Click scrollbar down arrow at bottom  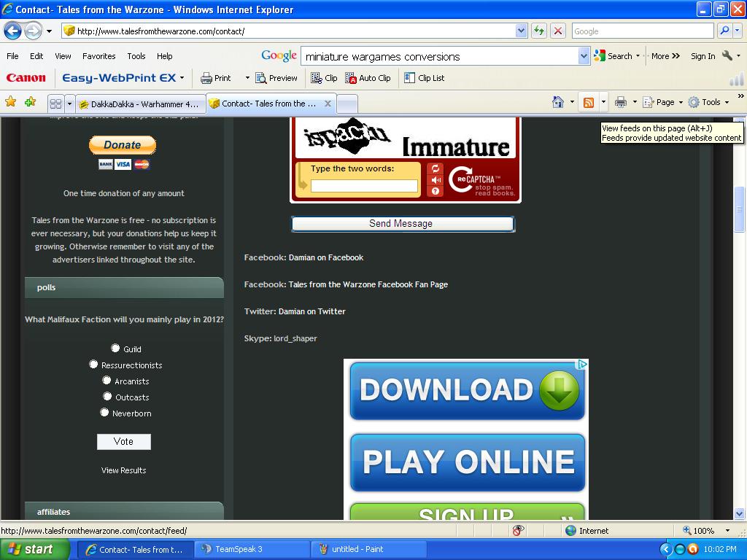[x=740, y=513]
